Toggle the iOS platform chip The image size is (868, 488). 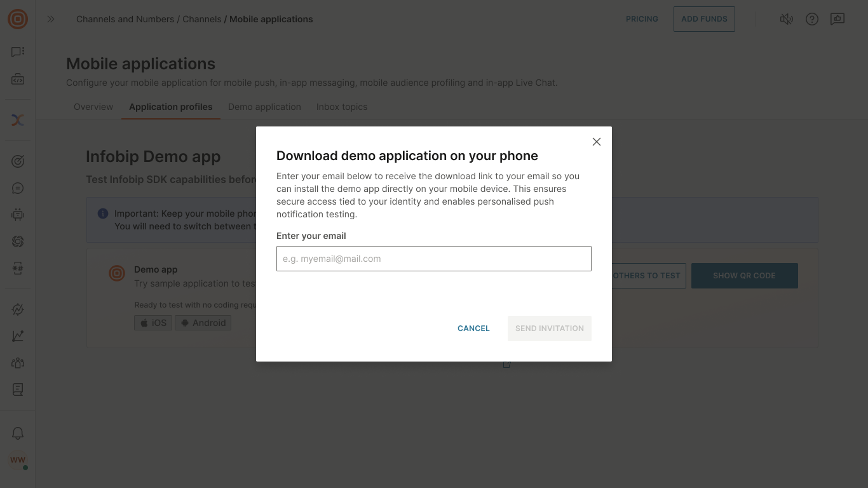click(x=153, y=322)
